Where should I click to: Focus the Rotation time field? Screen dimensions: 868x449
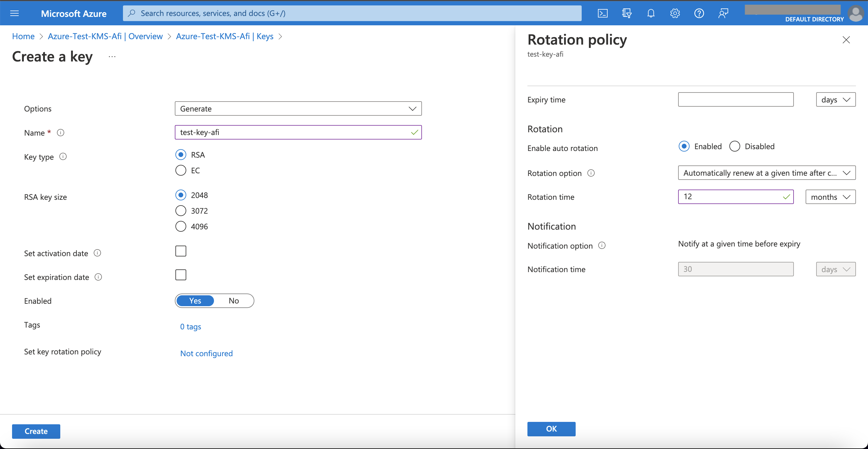point(736,197)
